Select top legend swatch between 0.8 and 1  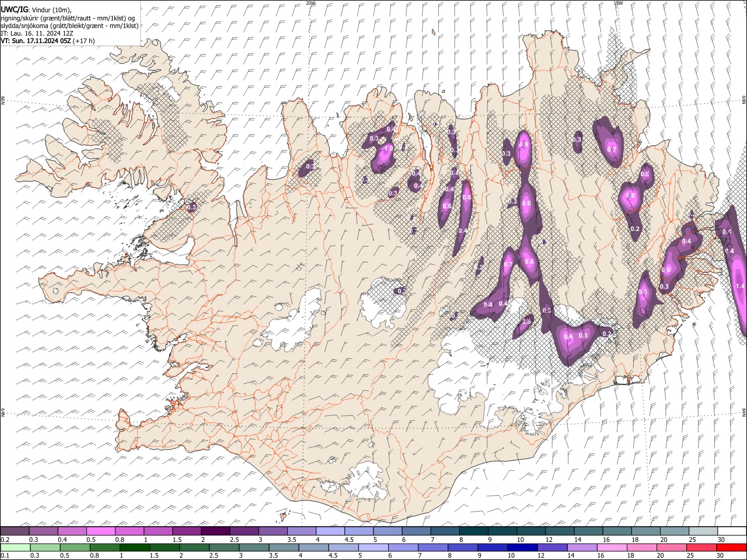coord(130,531)
